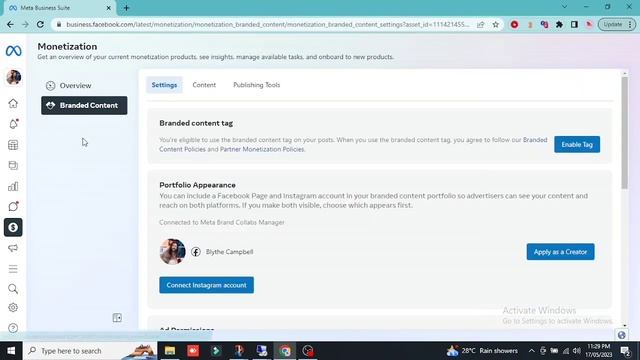Open the Windows notification center
The width and height of the screenshot is (640, 360).
pyautogui.click(x=625, y=351)
